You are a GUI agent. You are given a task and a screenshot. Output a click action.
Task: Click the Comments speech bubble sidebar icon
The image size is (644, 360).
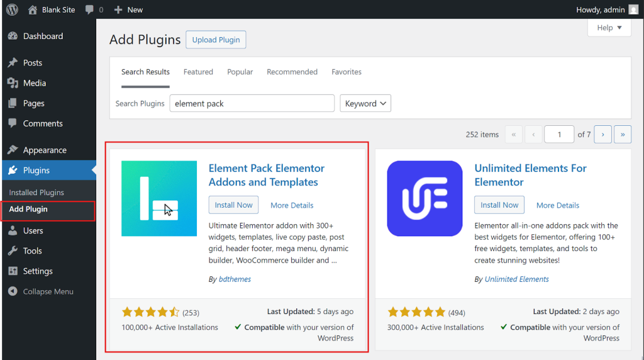(x=13, y=123)
